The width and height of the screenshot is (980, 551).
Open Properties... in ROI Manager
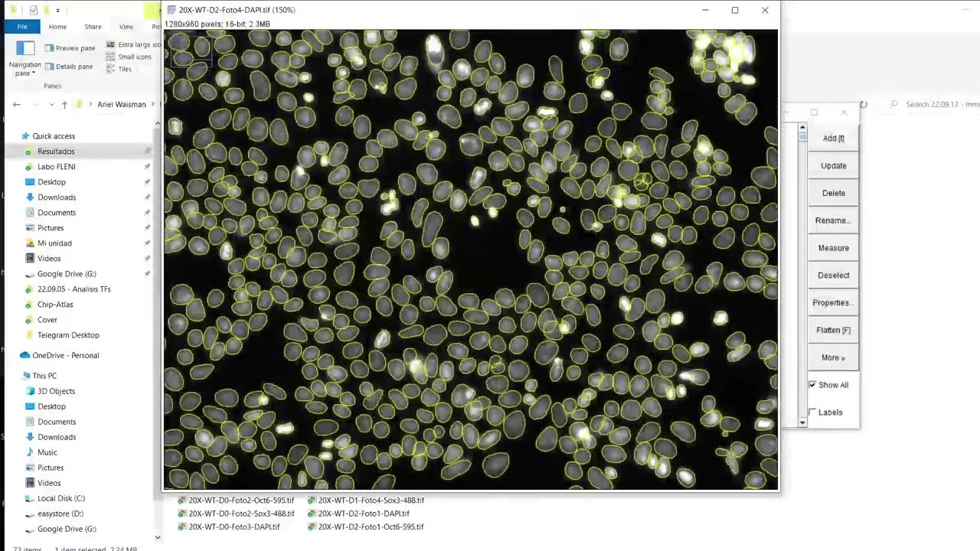pyautogui.click(x=833, y=303)
